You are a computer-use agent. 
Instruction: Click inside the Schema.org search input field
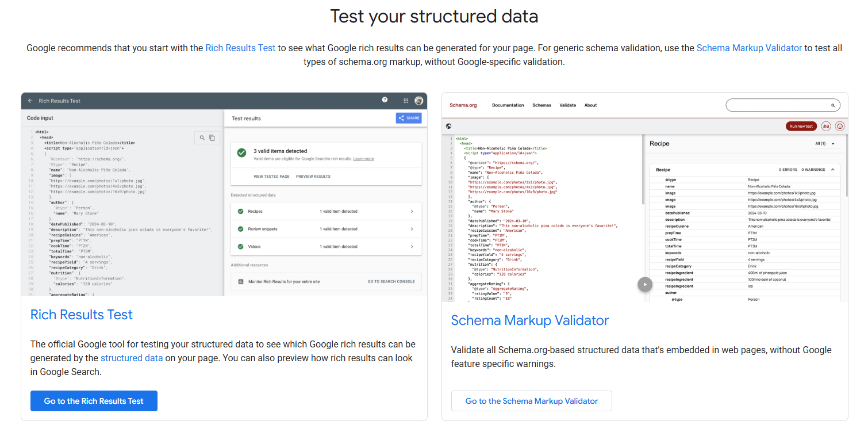(x=783, y=105)
